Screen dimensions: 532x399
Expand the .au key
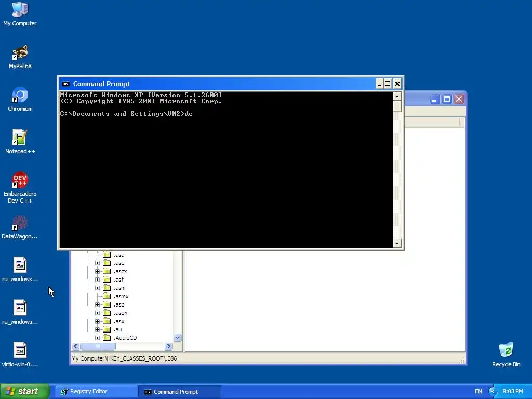97,329
